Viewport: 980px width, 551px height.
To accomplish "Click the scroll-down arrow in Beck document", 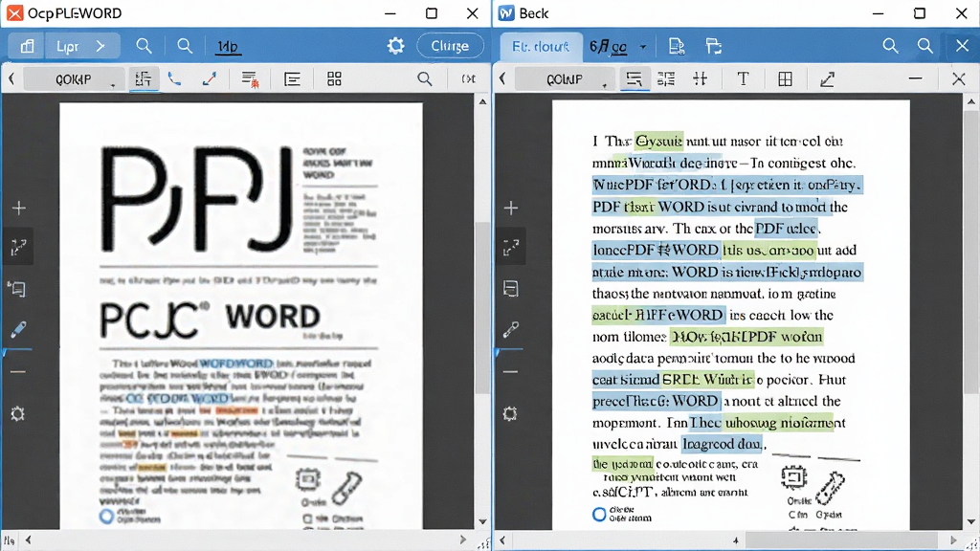I will (970, 521).
